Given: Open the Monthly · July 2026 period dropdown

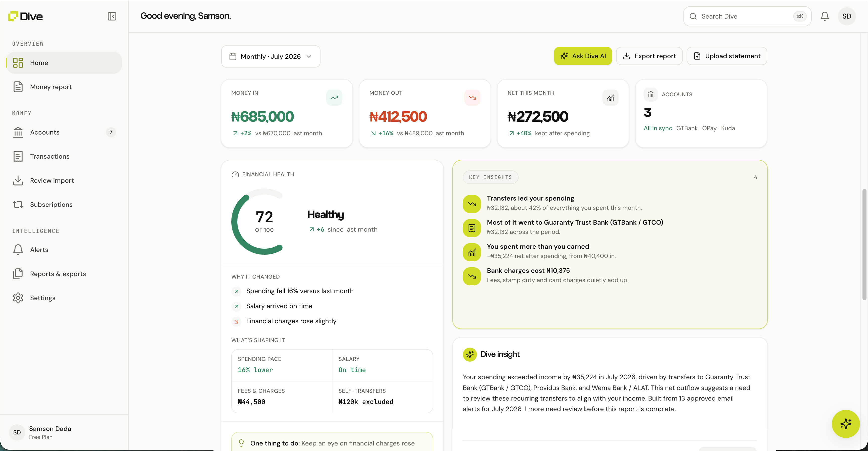Looking at the screenshot, I should [x=270, y=56].
